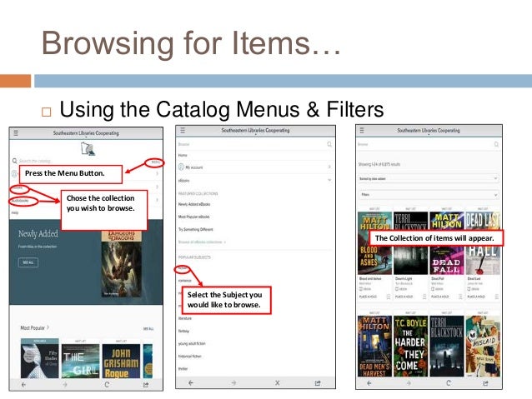Click SEE ALL next to Most Popular
Viewport: 532px width, 399px height.
[148, 329]
